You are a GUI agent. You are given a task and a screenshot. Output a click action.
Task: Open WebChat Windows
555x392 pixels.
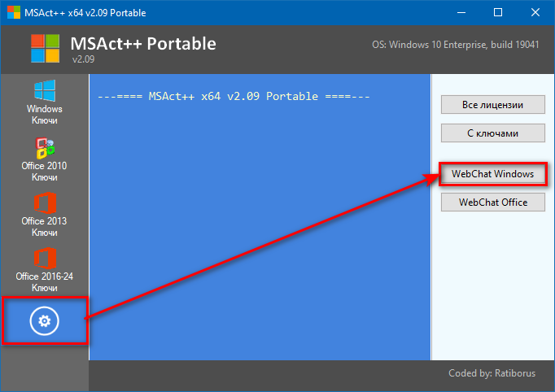(x=492, y=174)
